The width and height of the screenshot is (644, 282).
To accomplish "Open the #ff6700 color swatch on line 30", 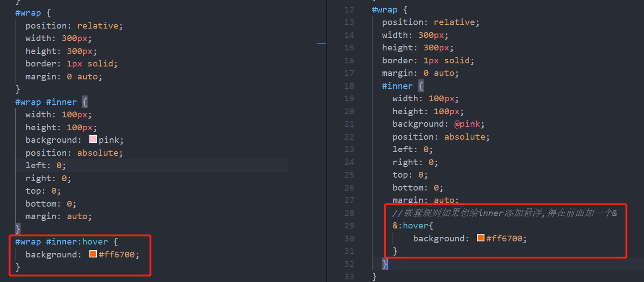I will click(480, 238).
